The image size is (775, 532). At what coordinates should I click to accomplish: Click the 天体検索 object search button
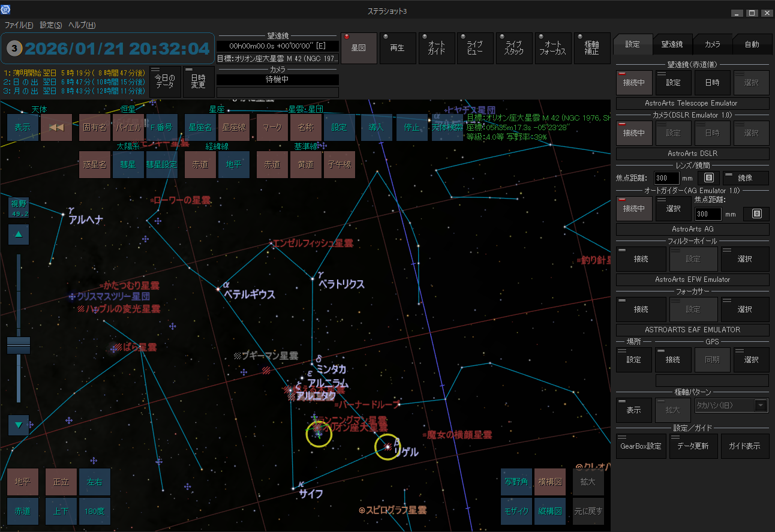[447, 128]
